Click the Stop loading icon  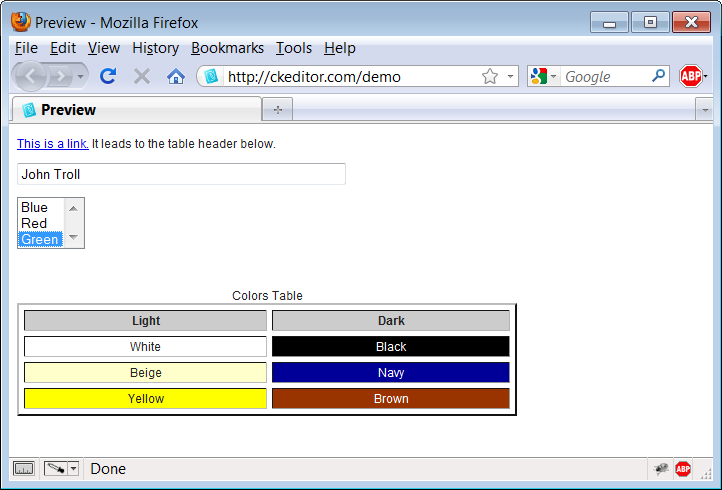coord(142,76)
